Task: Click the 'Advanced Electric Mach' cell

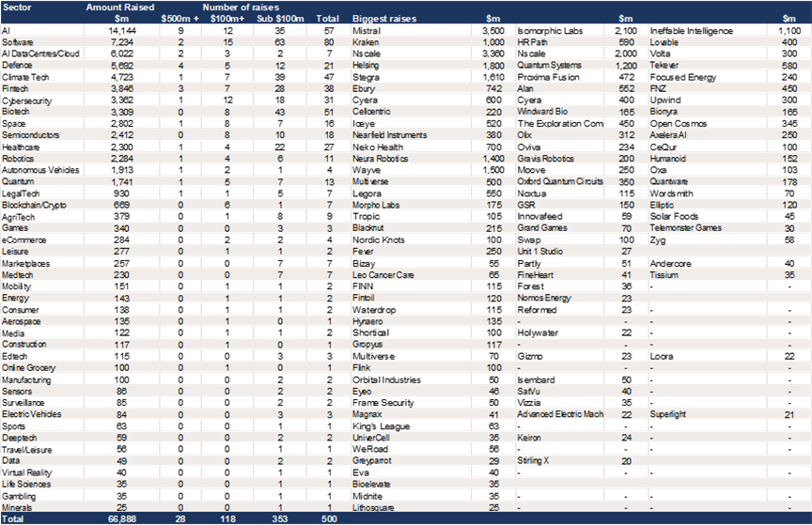Action: 560,414
